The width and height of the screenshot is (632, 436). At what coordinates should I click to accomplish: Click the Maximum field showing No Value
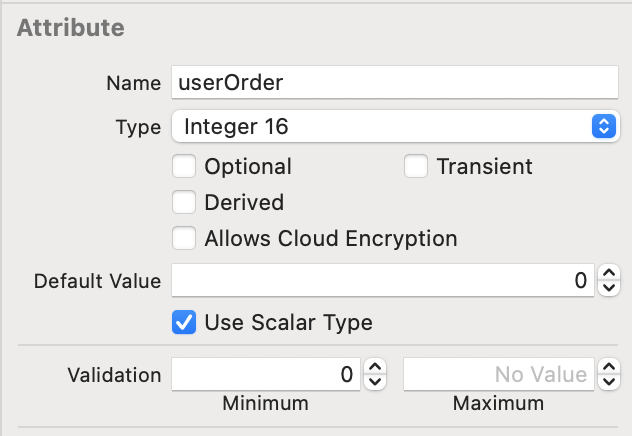(x=498, y=375)
